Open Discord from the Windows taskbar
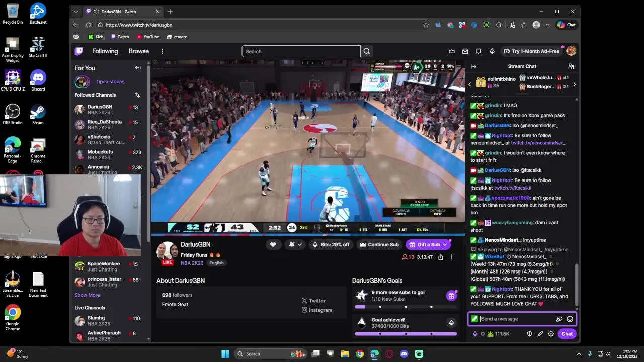The image size is (644, 362). (x=404, y=354)
